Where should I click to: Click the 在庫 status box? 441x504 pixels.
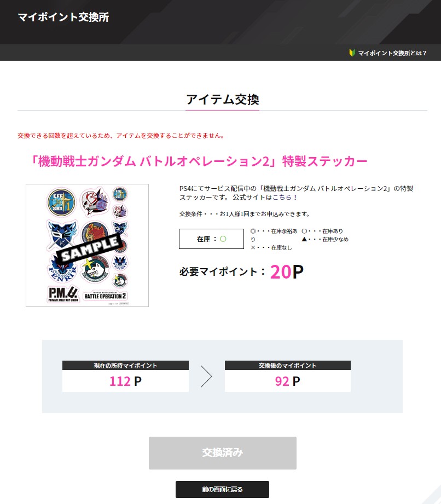tap(211, 239)
